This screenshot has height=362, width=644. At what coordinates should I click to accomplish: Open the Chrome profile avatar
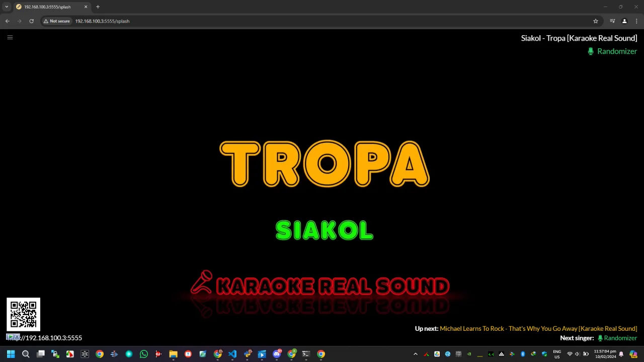(x=624, y=21)
